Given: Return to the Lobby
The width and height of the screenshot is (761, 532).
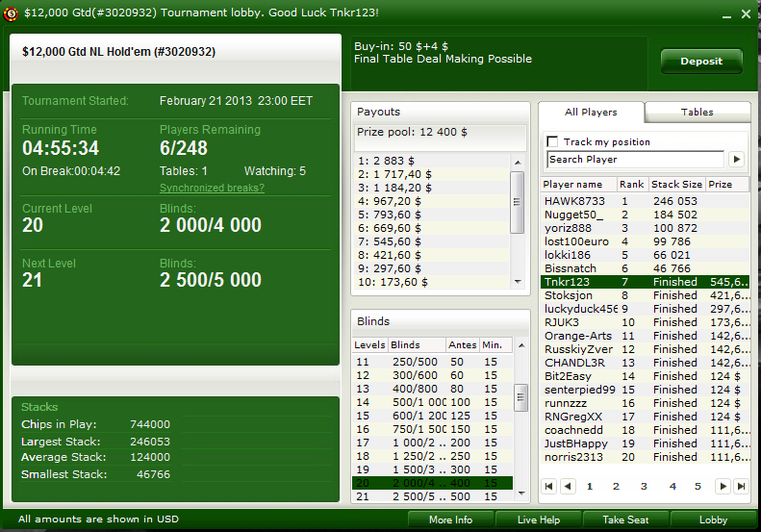Looking at the screenshot, I should tap(713, 519).
